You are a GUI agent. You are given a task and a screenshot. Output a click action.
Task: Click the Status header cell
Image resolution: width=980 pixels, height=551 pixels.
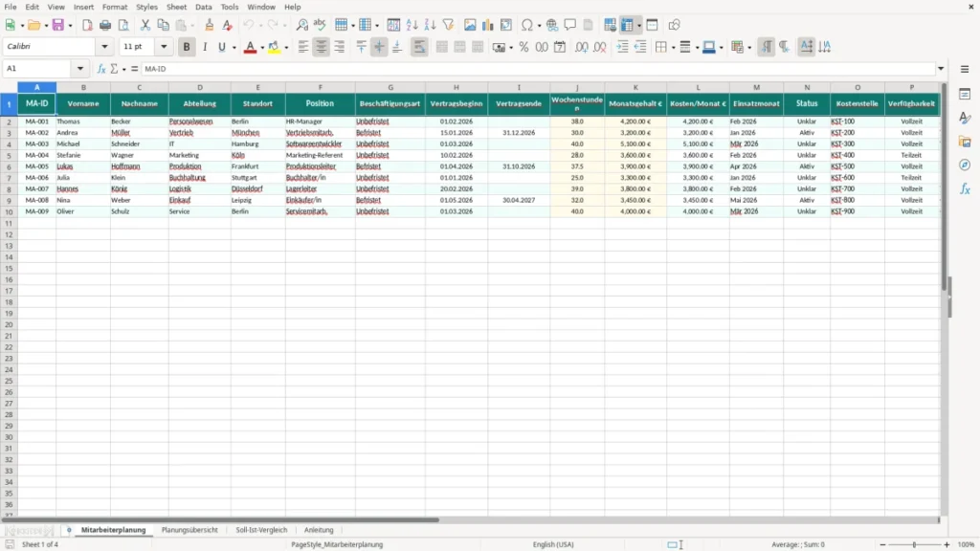807,103
